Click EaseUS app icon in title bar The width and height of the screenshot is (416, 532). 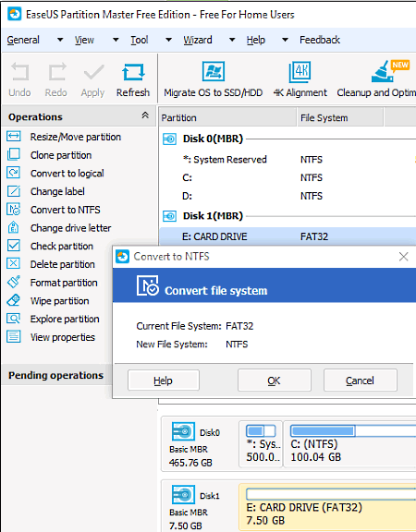[14, 14]
